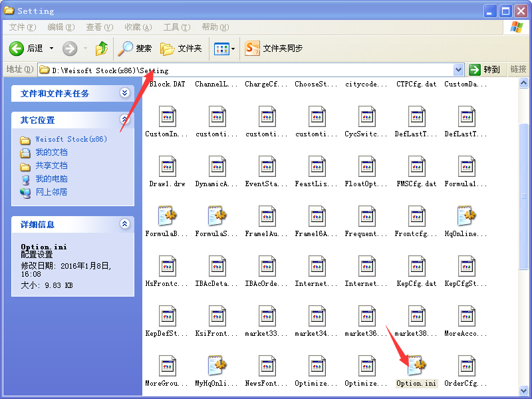Viewport: 532px width, 399px height.
Task: Collapse the 详细信息 panel
Action: (125, 223)
